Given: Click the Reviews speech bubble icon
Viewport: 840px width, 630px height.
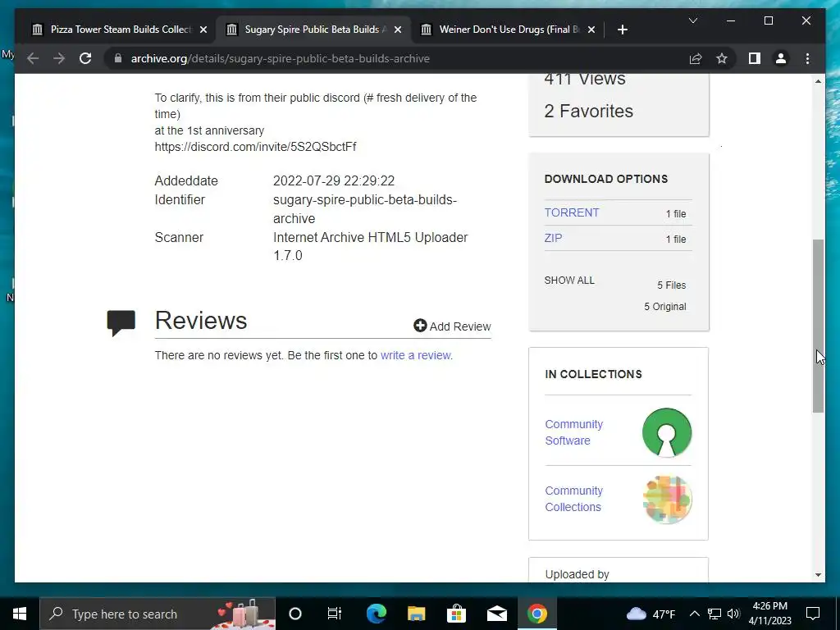Looking at the screenshot, I should 121,322.
